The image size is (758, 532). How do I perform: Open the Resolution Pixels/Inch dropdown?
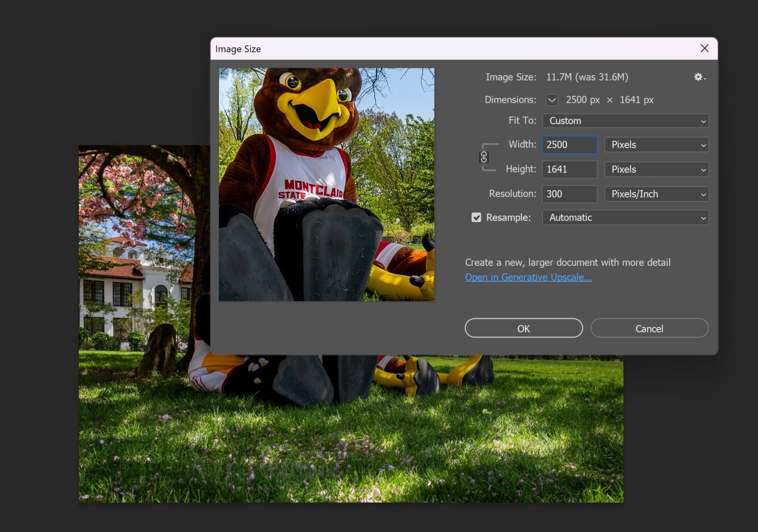pyautogui.click(x=656, y=194)
